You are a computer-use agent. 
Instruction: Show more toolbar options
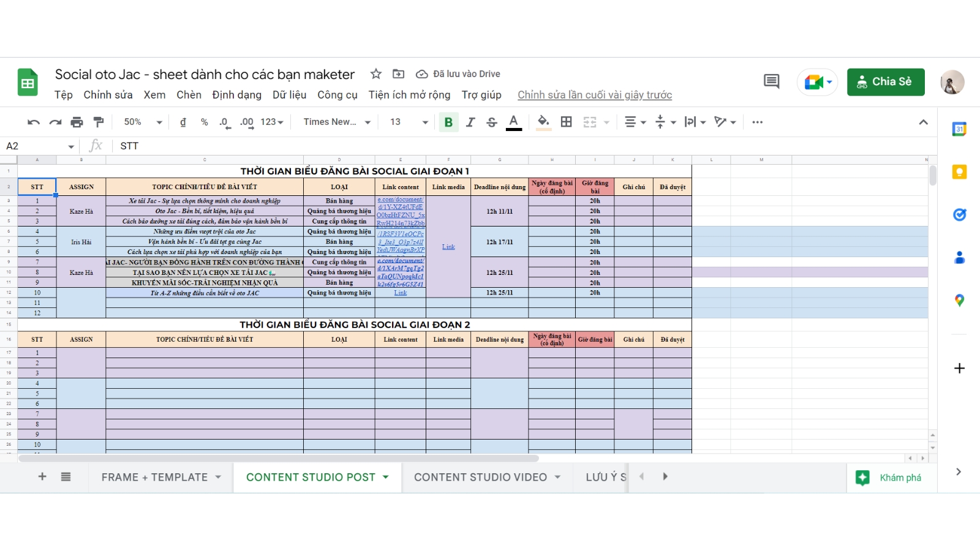pos(758,122)
